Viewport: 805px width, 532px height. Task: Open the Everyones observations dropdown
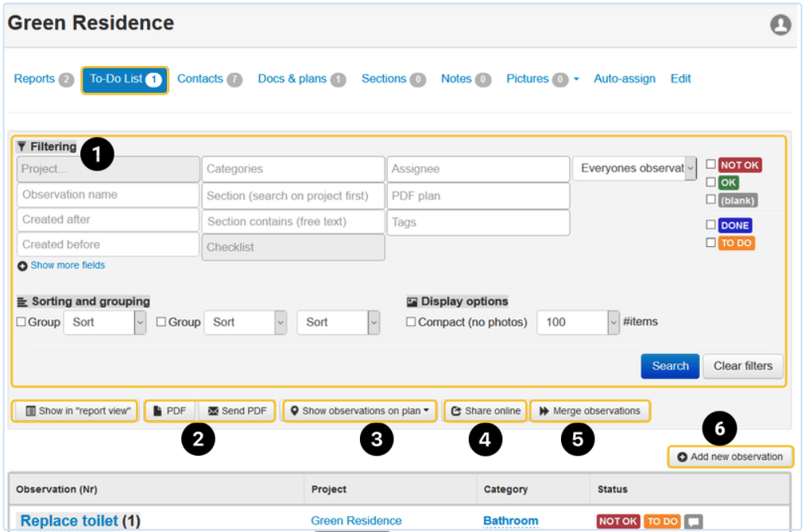[635, 168]
